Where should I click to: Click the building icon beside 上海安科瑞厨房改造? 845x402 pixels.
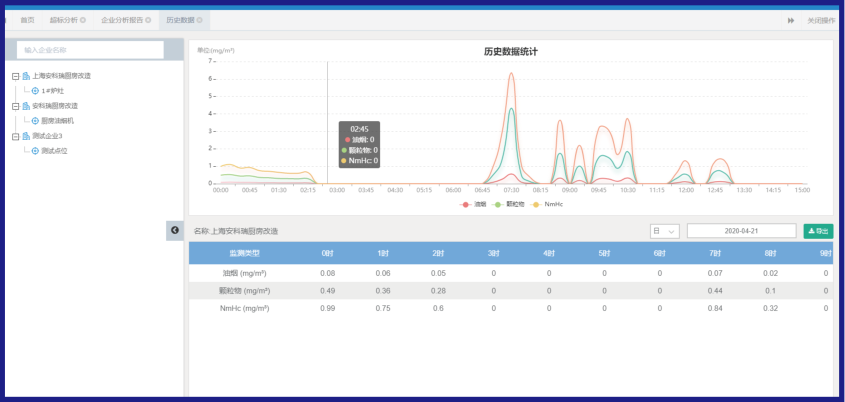pos(26,76)
